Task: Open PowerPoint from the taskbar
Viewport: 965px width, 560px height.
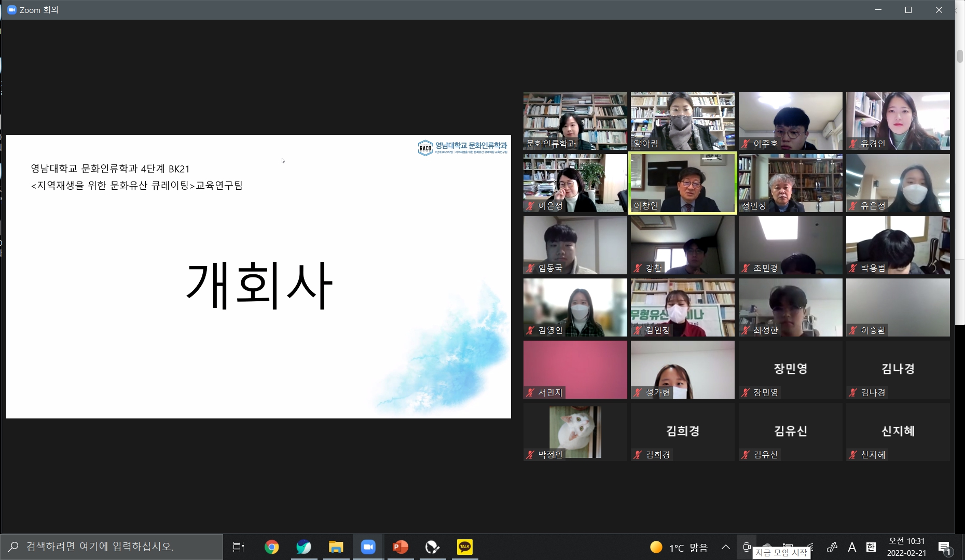Action: coord(400,547)
